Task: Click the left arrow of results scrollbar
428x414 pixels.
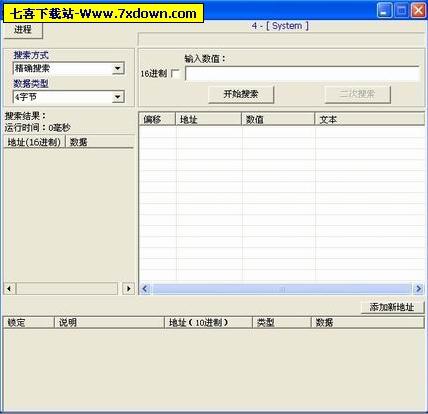Action: [10, 288]
